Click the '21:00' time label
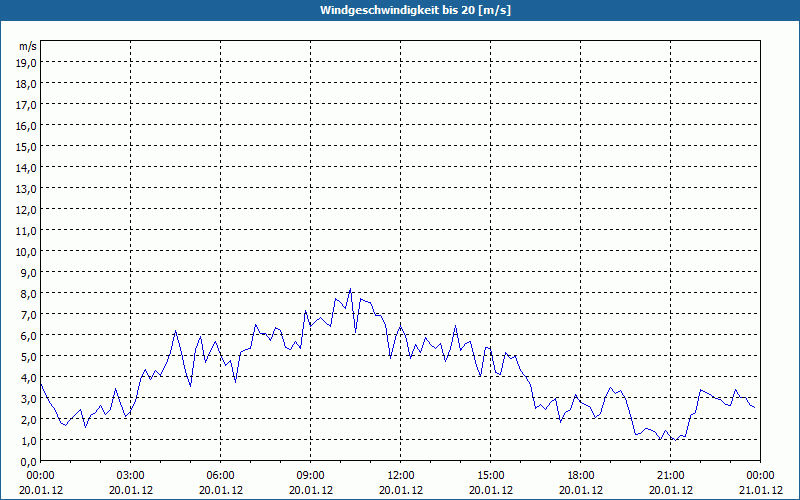This screenshot has width=800, height=500. pos(670,476)
